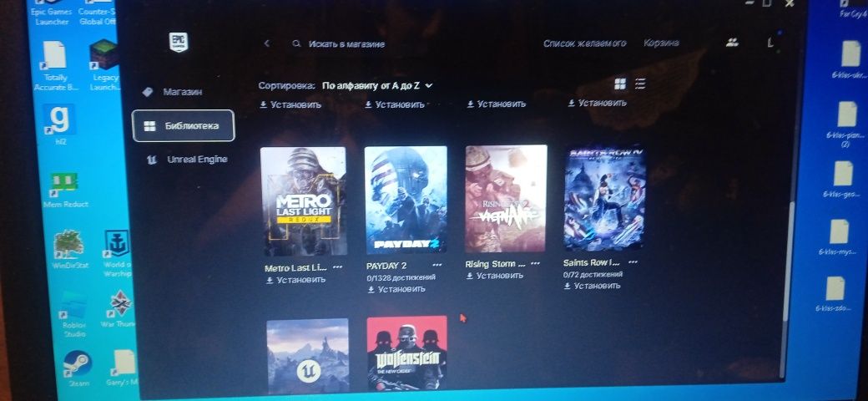Viewport: 868px width, 401px height.
Task: Open three-dot menu for Saints Row
Action: (x=633, y=261)
